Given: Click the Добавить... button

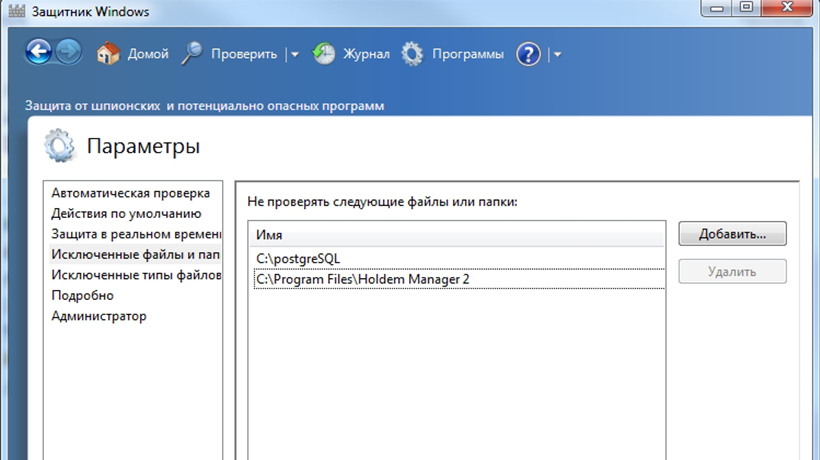Looking at the screenshot, I should tap(732, 234).
